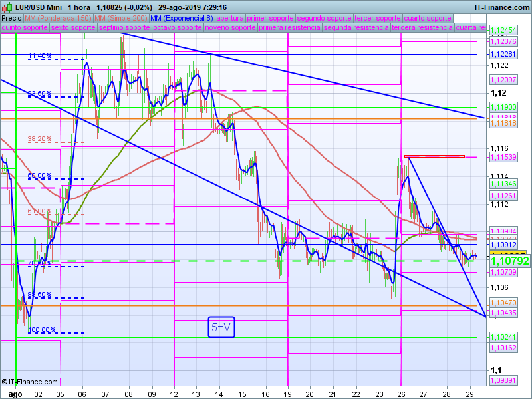Select the 'primer soporte' legend tab
The height and width of the screenshot is (399, 532).
pyautogui.click(x=270, y=18)
